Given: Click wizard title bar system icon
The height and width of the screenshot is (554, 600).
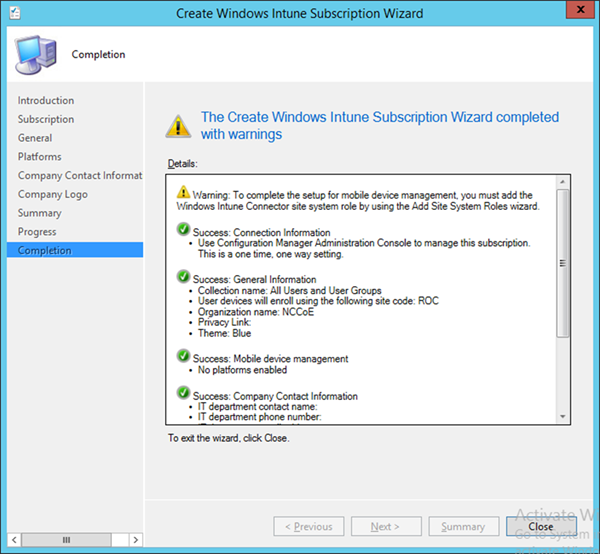Looking at the screenshot, I should point(15,13).
